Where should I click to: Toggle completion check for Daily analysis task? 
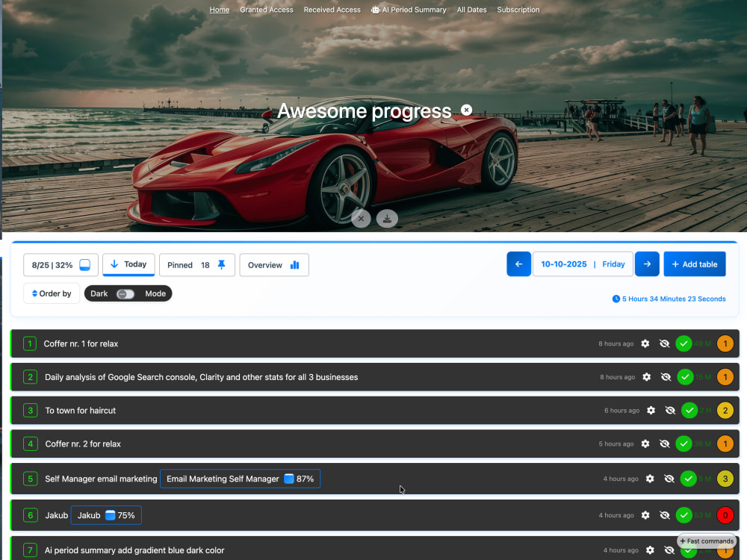[685, 376]
